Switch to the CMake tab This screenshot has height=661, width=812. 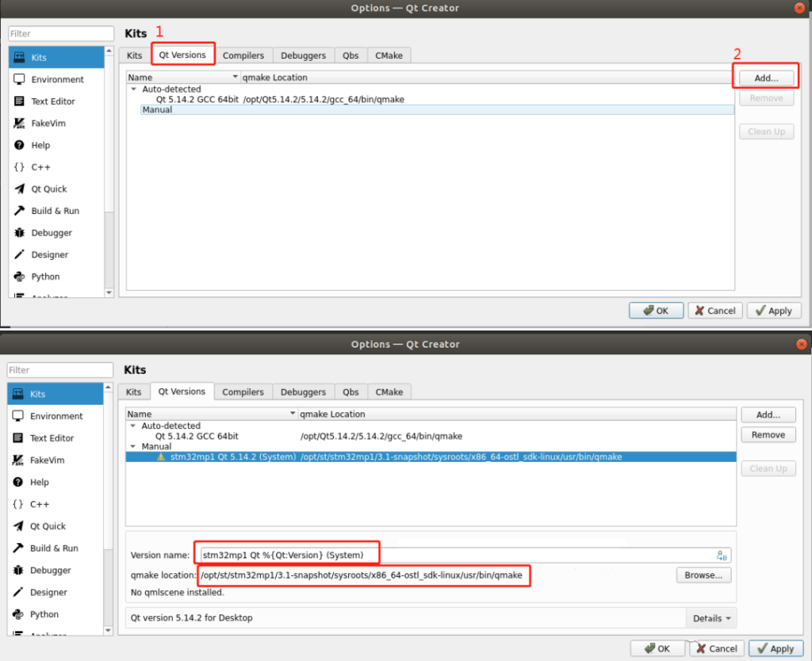[389, 55]
